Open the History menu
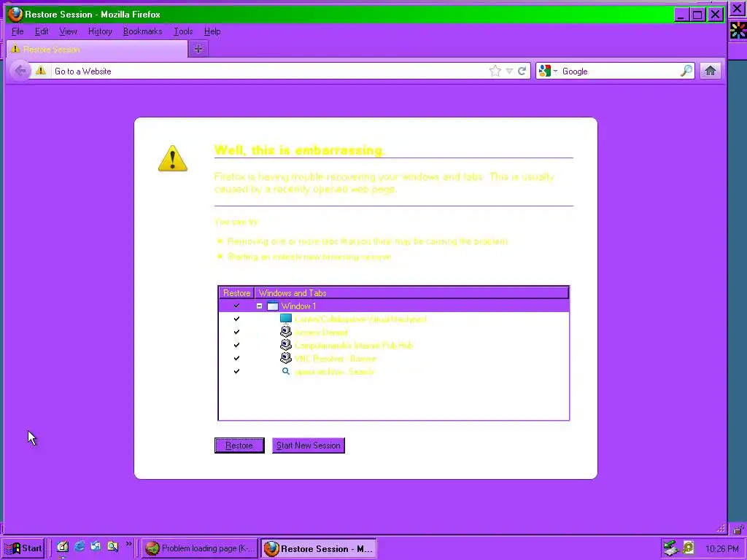Screen dimensions: 747x560 click(x=100, y=31)
